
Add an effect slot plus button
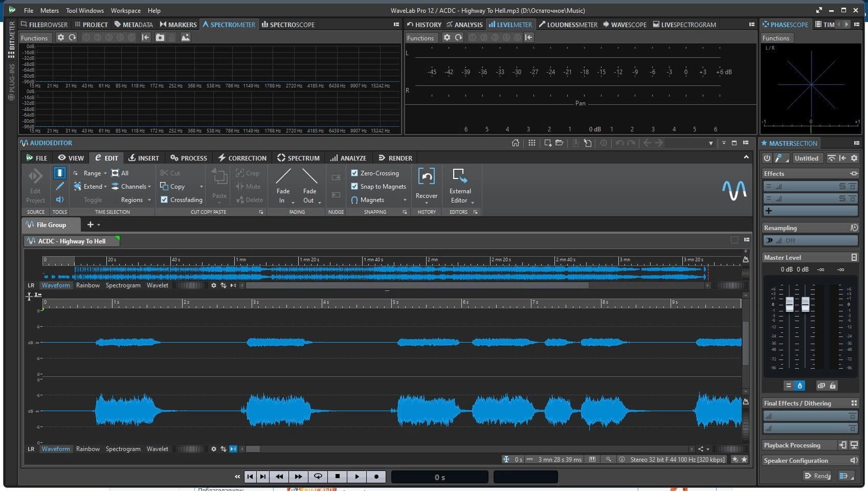pos(769,211)
